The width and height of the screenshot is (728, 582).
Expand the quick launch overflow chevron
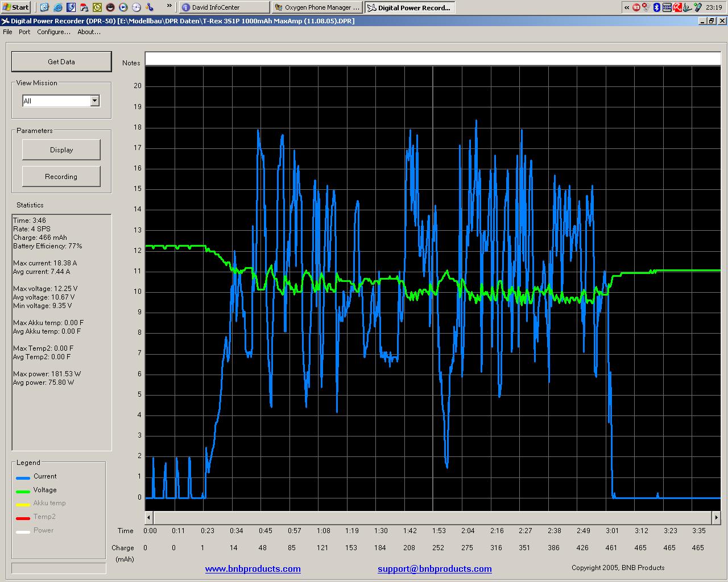(x=169, y=7)
